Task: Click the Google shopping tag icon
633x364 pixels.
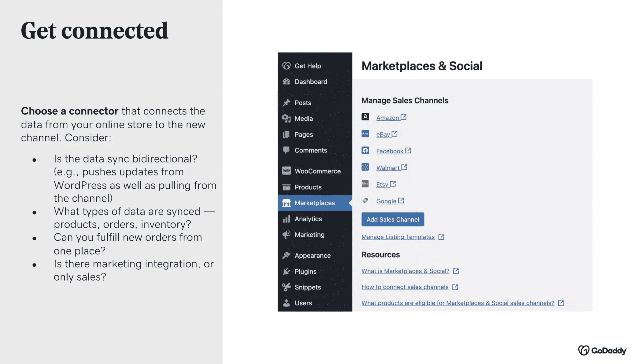Action: [365, 200]
